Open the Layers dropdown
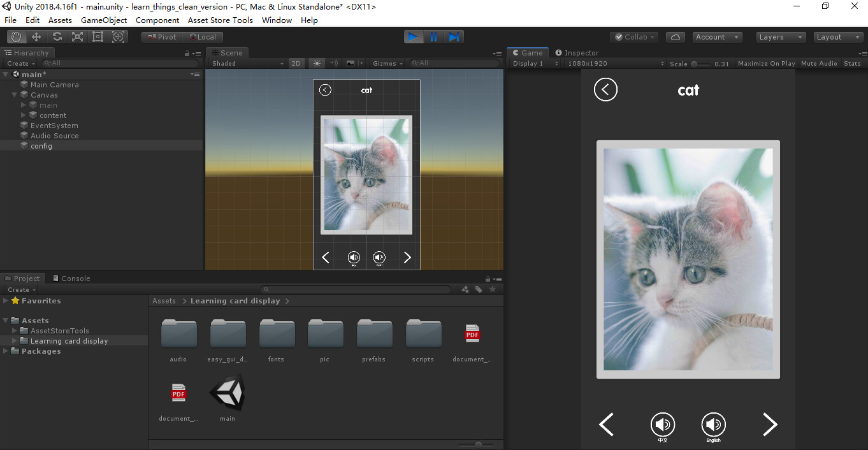 (x=781, y=37)
